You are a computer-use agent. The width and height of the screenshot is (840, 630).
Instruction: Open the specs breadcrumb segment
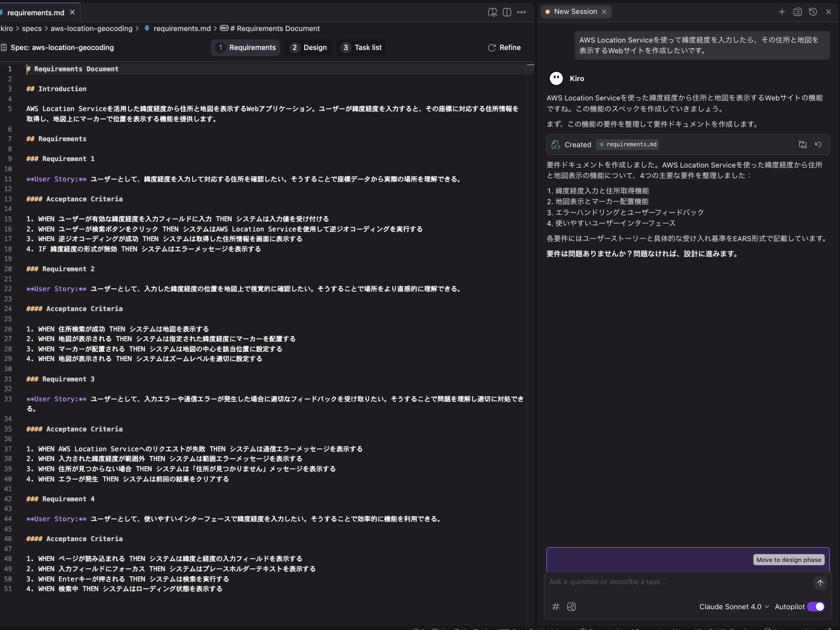[32, 29]
